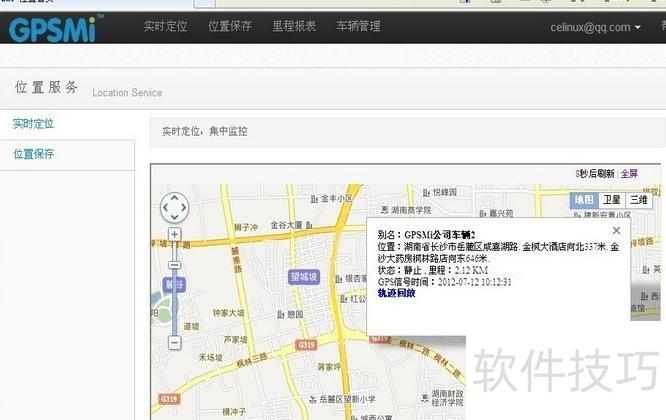Zoom out using the map minus button

pos(174,342)
